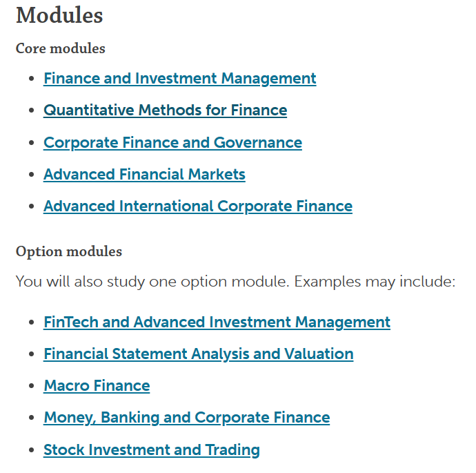The height and width of the screenshot is (473, 476).
Task: Open Money, Banking and Corporate Finance
Action: (x=187, y=418)
